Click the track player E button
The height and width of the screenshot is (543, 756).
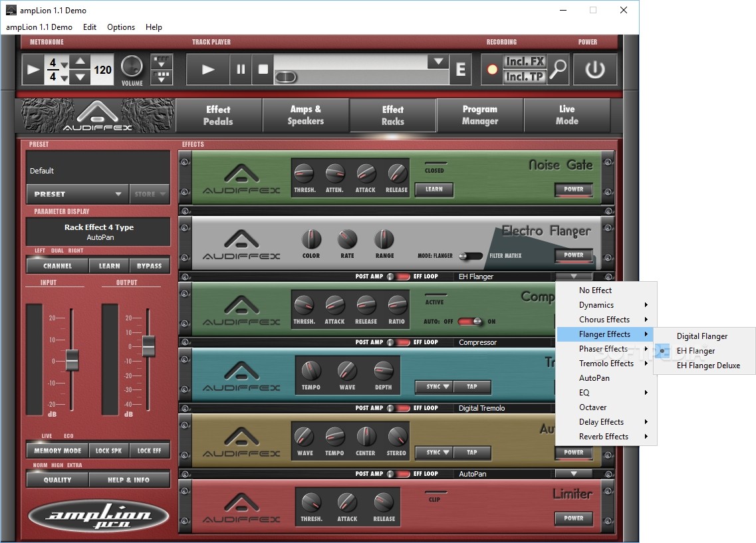pyautogui.click(x=460, y=70)
